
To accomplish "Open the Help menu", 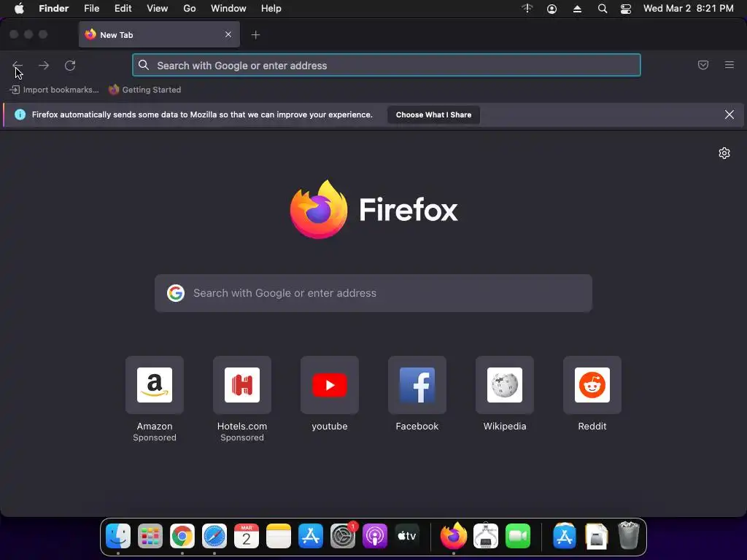I will tap(271, 9).
